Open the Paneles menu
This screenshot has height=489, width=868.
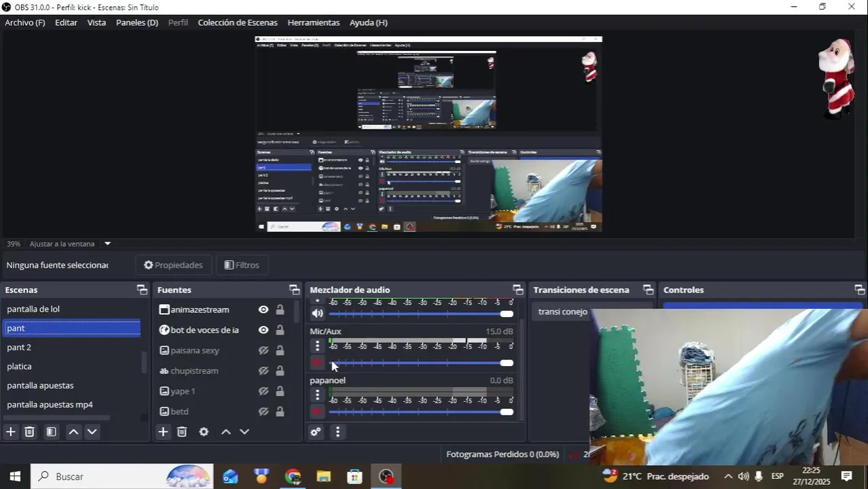[137, 22]
